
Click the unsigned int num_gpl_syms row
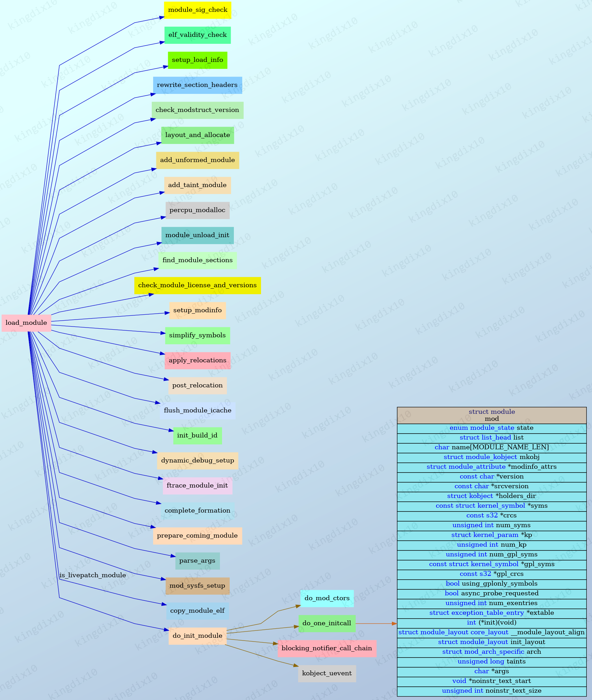click(492, 555)
